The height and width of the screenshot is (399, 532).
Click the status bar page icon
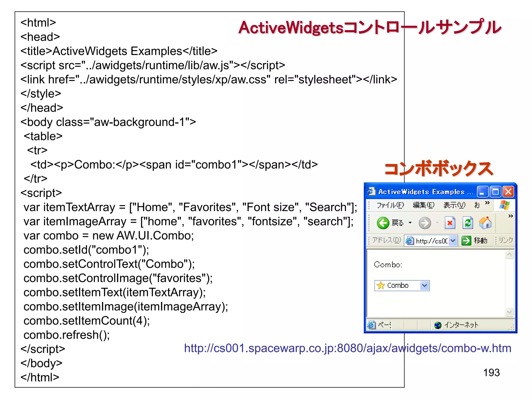(371, 325)
